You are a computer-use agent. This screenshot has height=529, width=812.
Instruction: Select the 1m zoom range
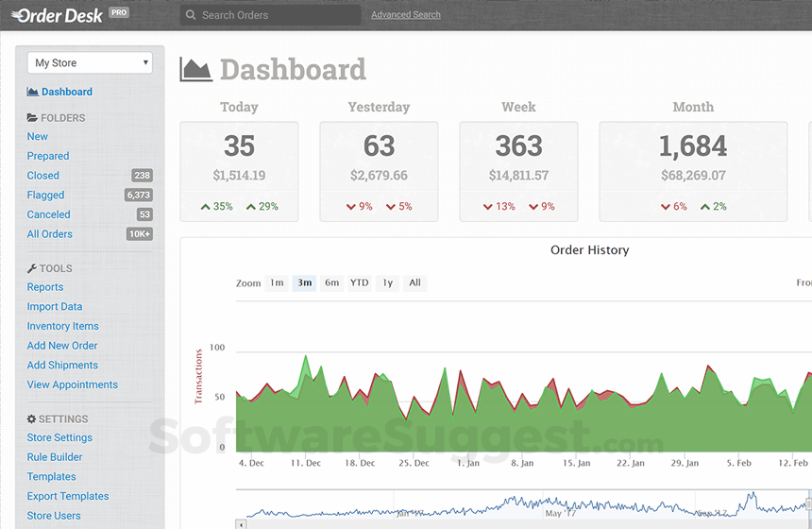click(x=276, y=282)
